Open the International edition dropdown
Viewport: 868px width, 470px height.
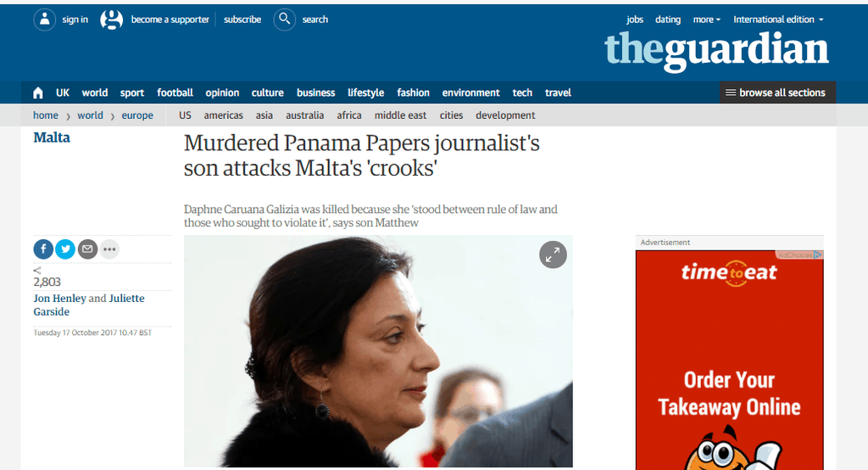click(778, 20)
